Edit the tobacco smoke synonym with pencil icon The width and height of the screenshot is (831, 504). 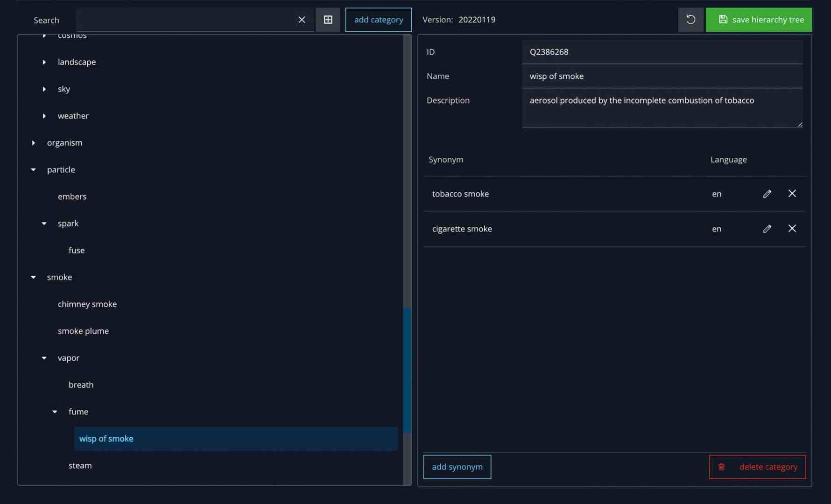(x=767, y=194)
